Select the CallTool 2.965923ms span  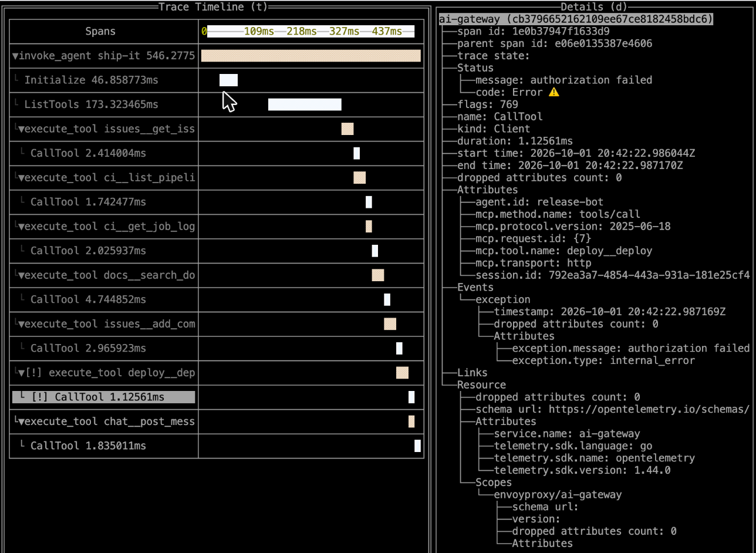(104, 348)
